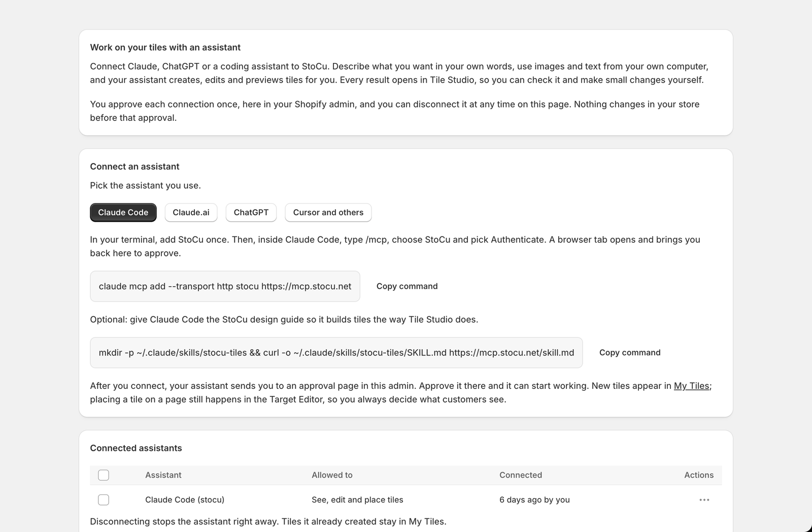Click the Connected column header
Image resolution: width=812 pixels, height=532 pixels.
521,475
